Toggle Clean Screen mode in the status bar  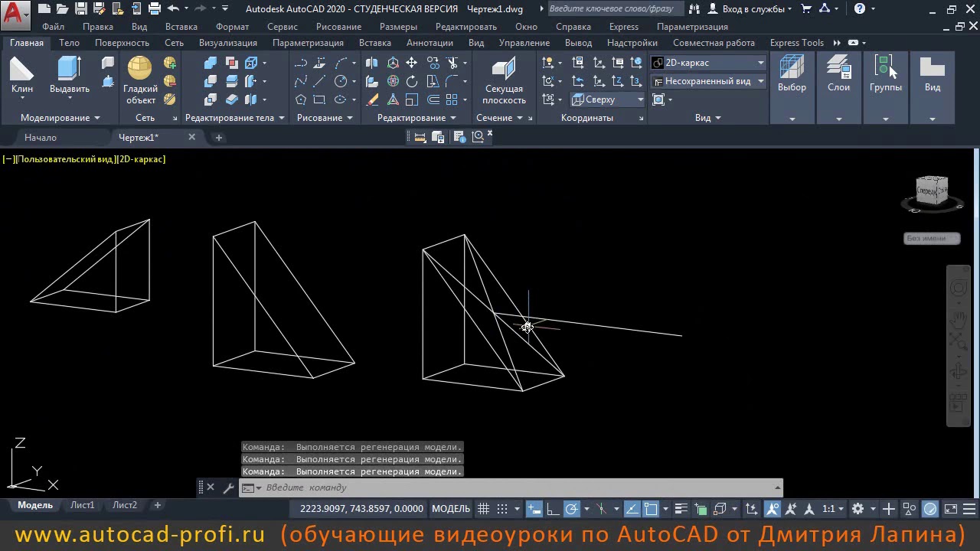(x=950, y=508)
